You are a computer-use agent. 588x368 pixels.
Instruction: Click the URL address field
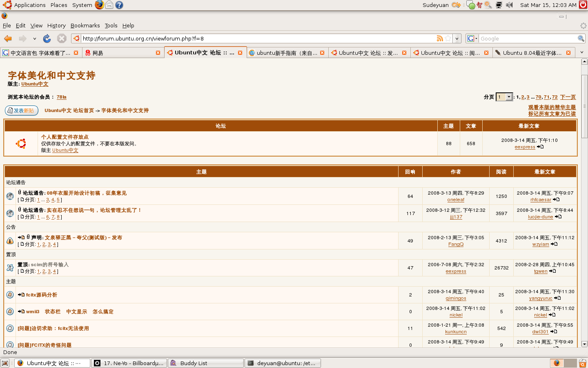pyautogui.click(x=257, y=38)
